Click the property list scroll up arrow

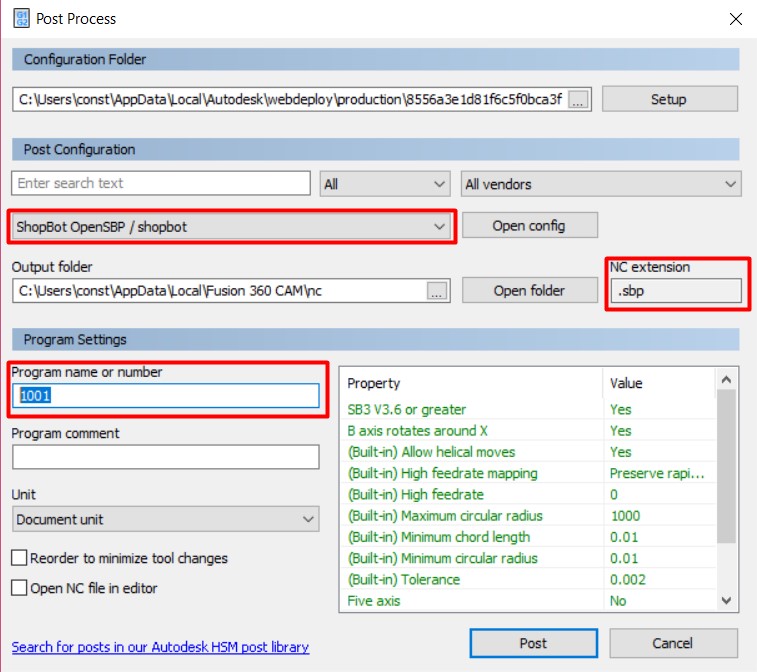pyautogui.click(x=726, y=380)
